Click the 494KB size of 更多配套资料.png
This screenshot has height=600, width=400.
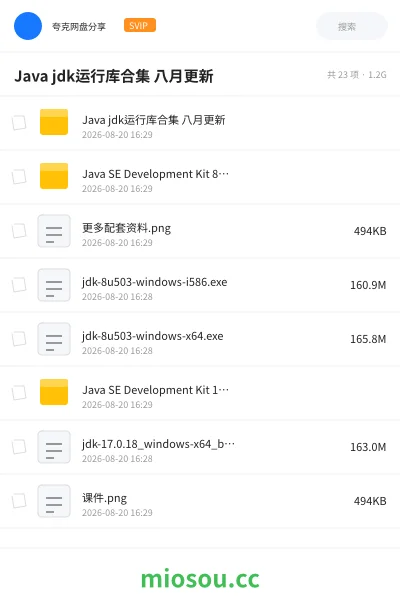[370, 231]
